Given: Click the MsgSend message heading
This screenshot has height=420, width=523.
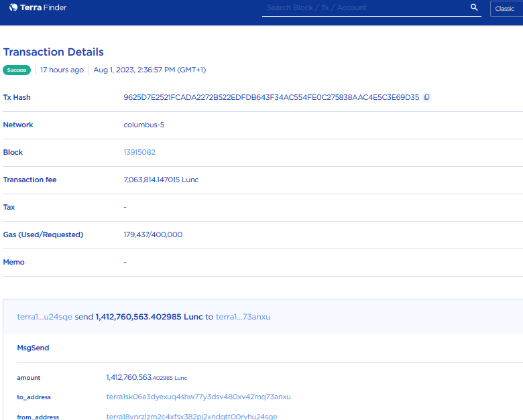Looking at the screenshot, I should pos(33,348).
